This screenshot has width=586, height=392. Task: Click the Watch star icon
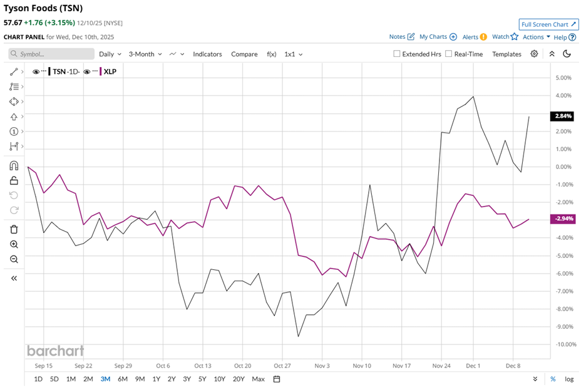(515, 36)
